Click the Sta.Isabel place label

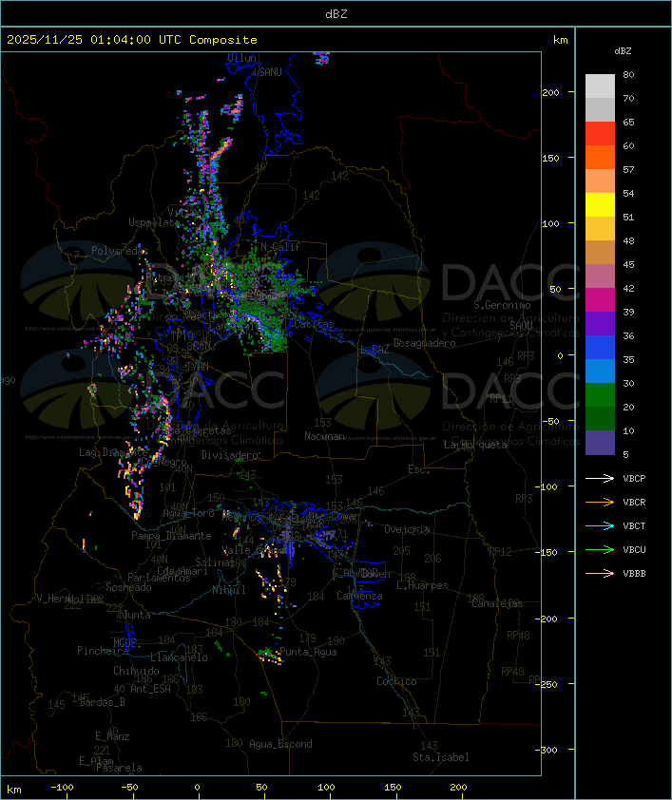tap(441, 757)
